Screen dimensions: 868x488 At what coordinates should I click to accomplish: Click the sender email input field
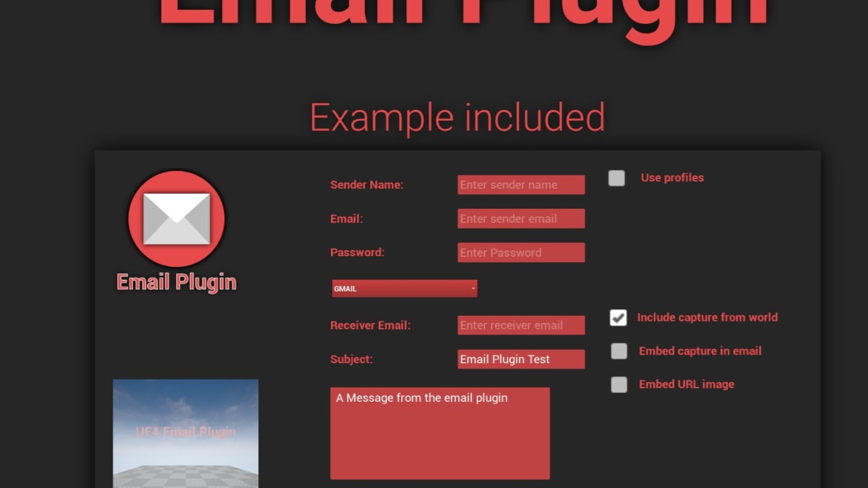point(521,219)
